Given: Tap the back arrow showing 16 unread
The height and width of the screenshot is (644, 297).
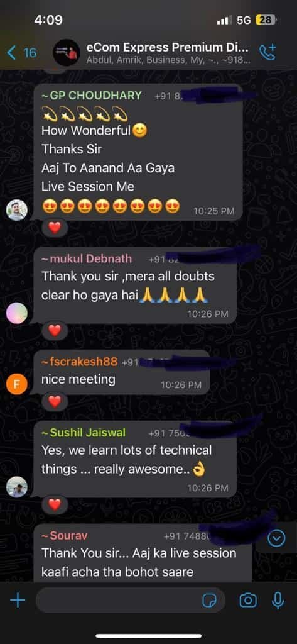Looking at the screenshot, I should [x=22, y=53].
